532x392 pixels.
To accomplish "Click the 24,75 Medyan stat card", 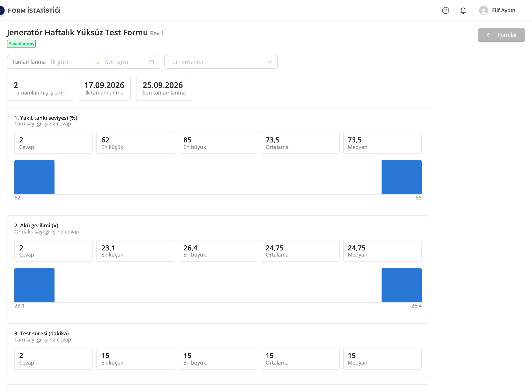I will 382,251.
